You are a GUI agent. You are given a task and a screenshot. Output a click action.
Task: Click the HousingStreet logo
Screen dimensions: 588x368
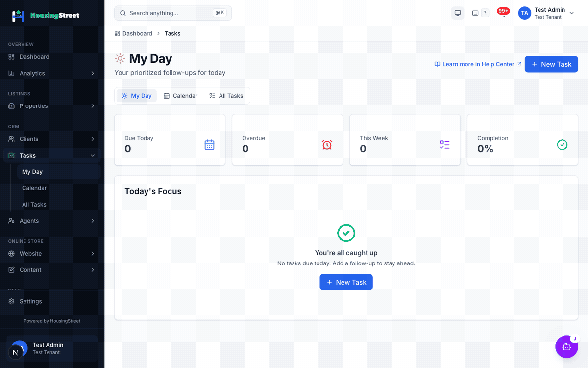click(x=46, y=15)
